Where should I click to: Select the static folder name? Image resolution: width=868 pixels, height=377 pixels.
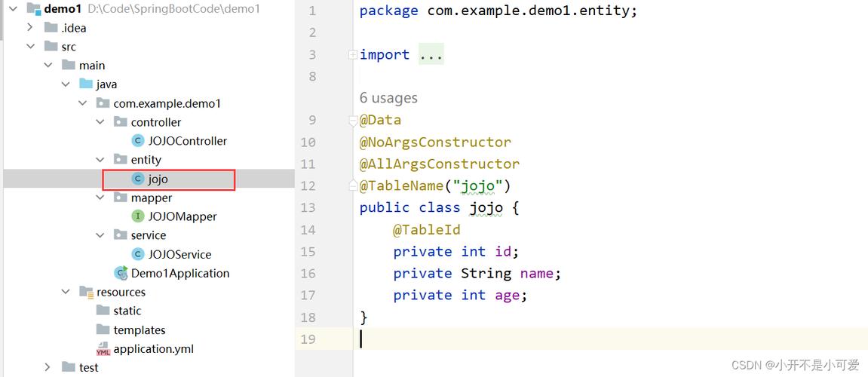[127, 311]
